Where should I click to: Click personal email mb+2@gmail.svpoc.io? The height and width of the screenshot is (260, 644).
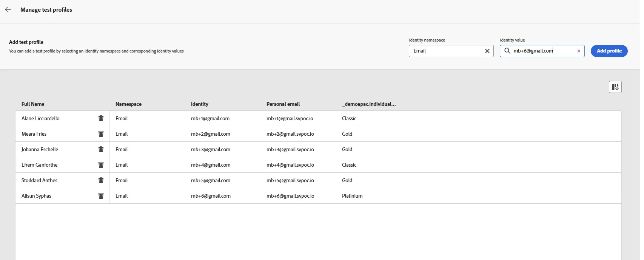[290, 134]
